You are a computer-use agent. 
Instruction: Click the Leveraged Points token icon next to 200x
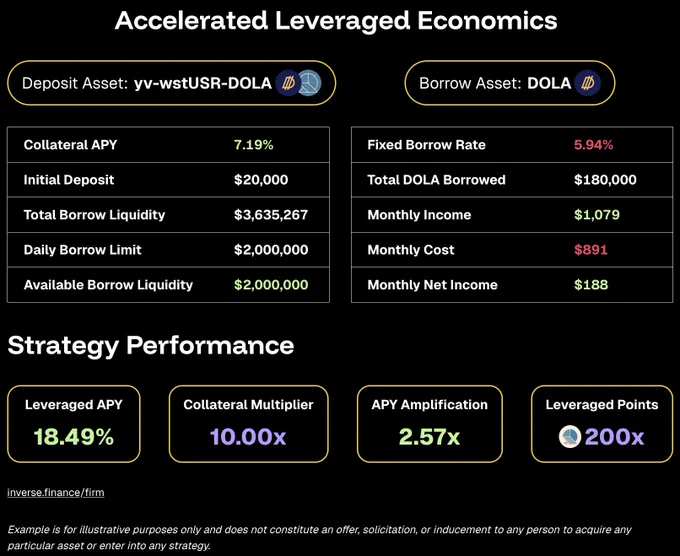pos(570,436)
